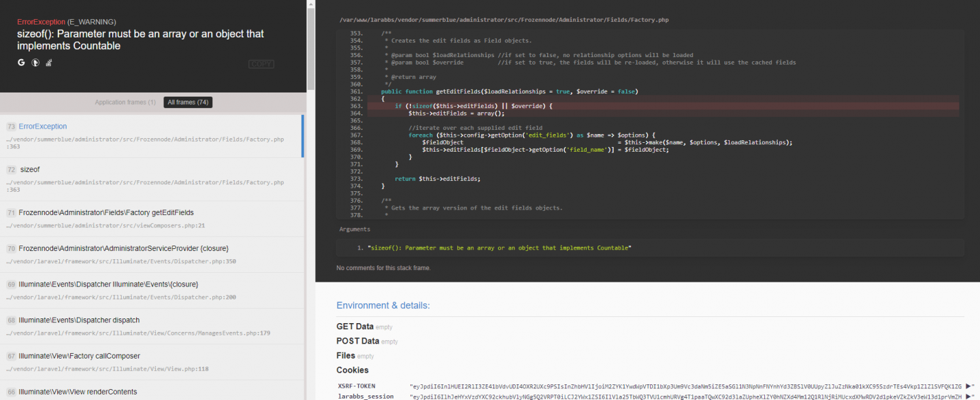Expand the XSRF-TOKEN cookie value arrow
The width and height of the screenshot is (980, 400).
tap(968, 386)
